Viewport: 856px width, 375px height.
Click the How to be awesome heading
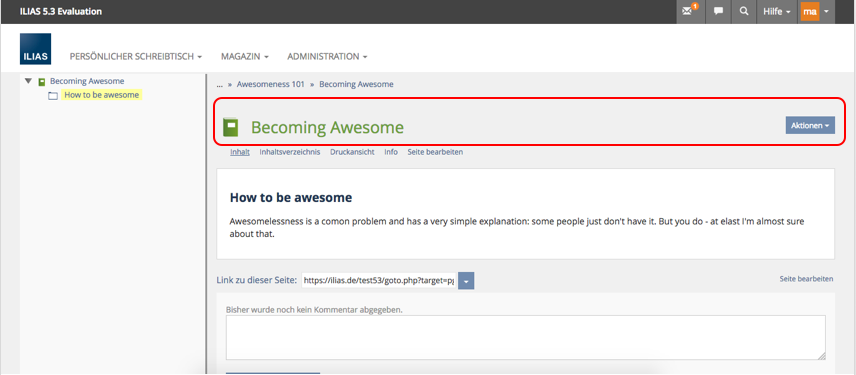290,198
